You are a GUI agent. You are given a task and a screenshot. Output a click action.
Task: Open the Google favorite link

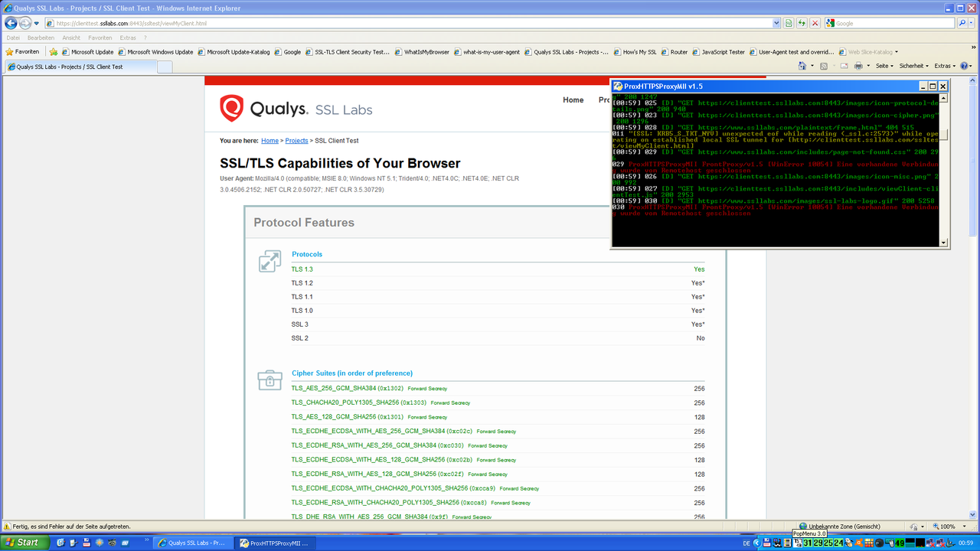tap(287, 52)
